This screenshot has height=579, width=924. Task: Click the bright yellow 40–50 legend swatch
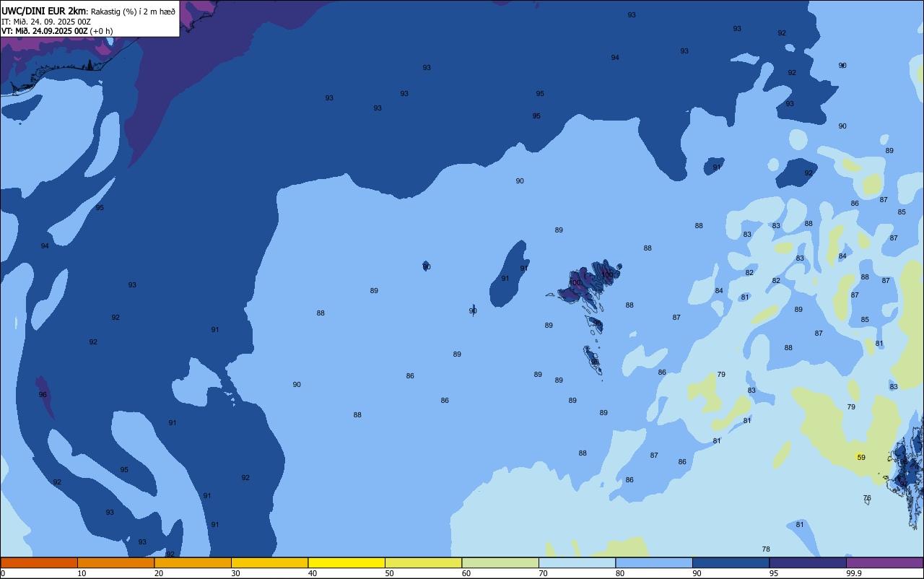(x=346, y=562)
